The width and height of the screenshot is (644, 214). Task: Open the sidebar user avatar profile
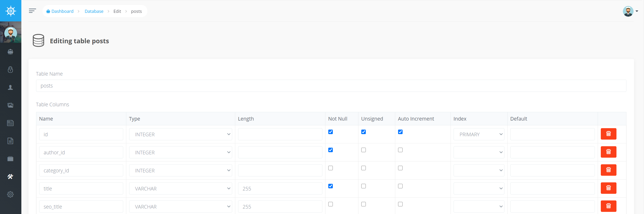(x=10, y=33)
